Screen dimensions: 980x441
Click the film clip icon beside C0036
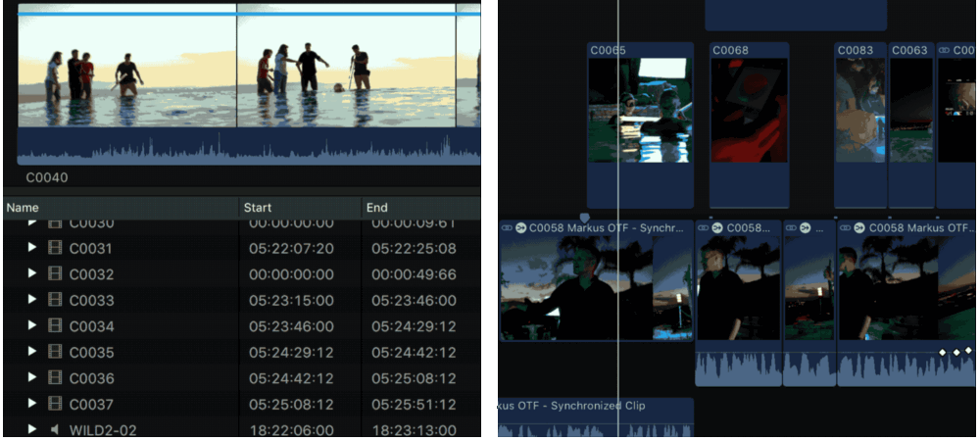click(x=55, y=378)
